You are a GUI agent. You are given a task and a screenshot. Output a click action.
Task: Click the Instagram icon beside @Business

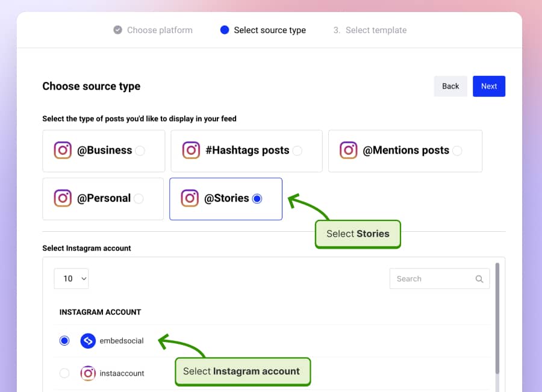pyautogui.click(x=63, y=151)
